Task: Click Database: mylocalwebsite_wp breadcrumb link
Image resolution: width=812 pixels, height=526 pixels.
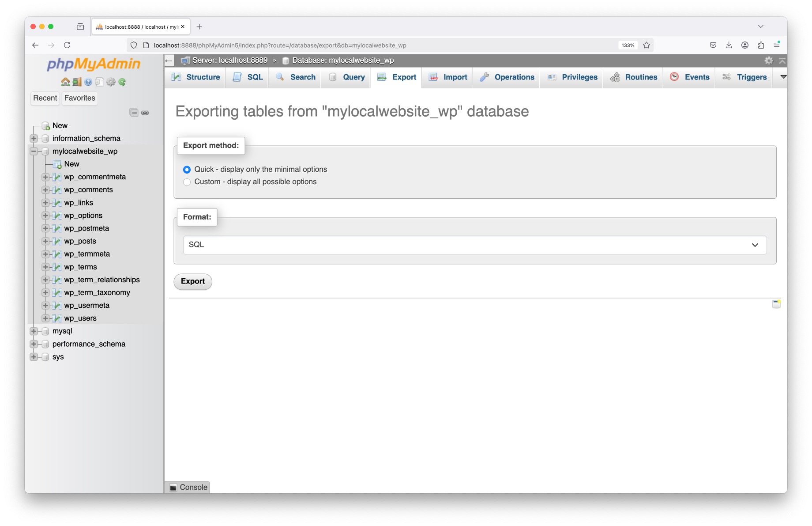Action: (x=343, y=61)
